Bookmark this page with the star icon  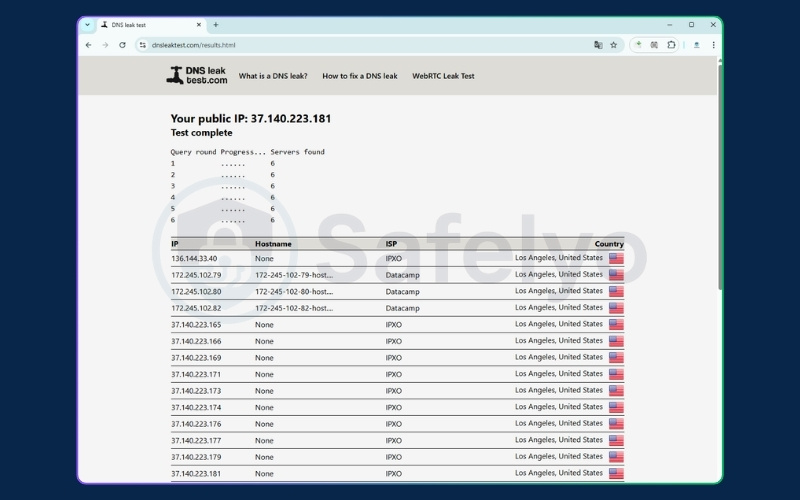(614, 45)
